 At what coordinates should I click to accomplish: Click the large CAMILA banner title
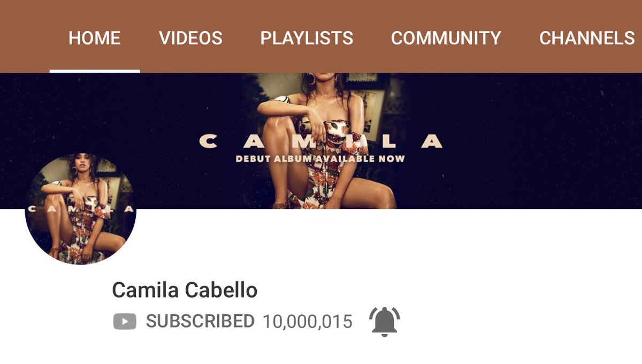[321, 142]
